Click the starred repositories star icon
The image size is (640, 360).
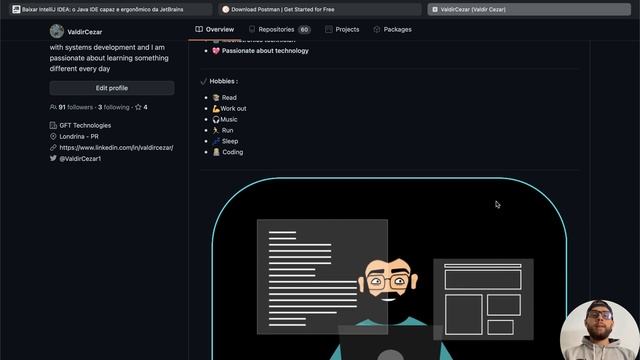click(x=138, y=107)
